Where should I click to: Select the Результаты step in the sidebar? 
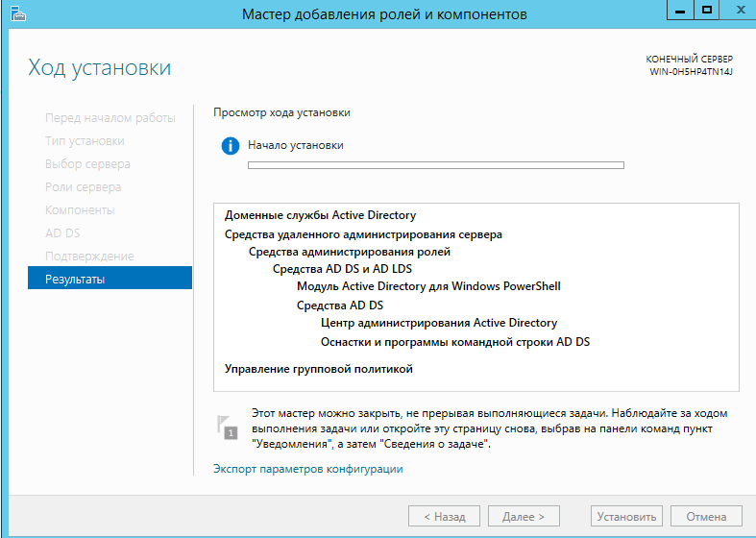point(110,280)
